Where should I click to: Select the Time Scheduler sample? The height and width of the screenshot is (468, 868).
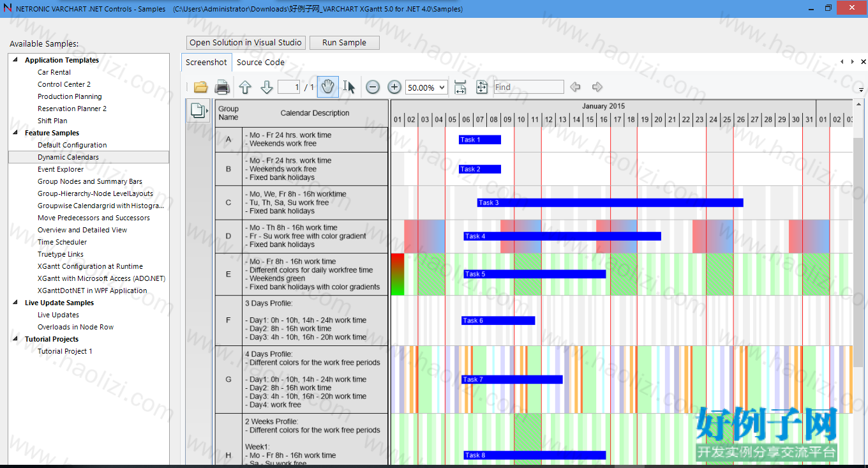(x=62, y=242)
